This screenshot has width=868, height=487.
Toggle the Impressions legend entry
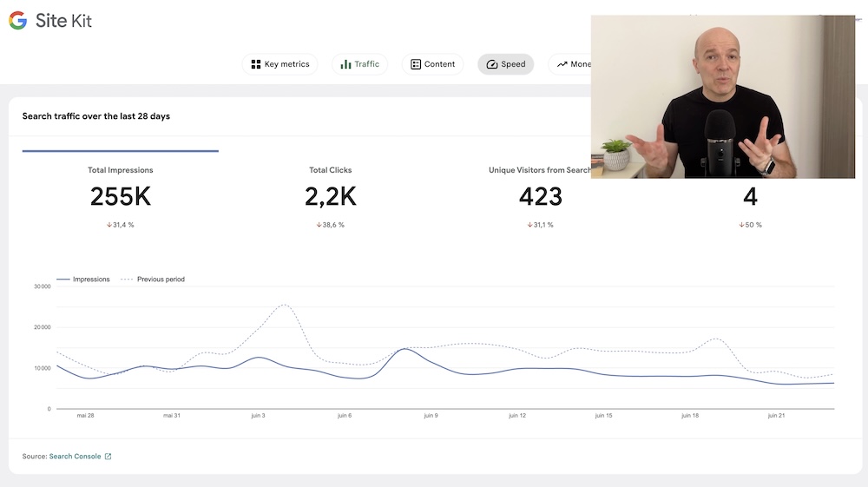pos(83,280)
